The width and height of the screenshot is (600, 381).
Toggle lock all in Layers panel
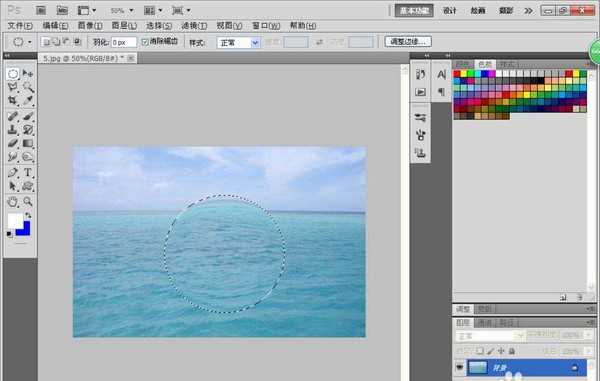click(x=511, y=351)
